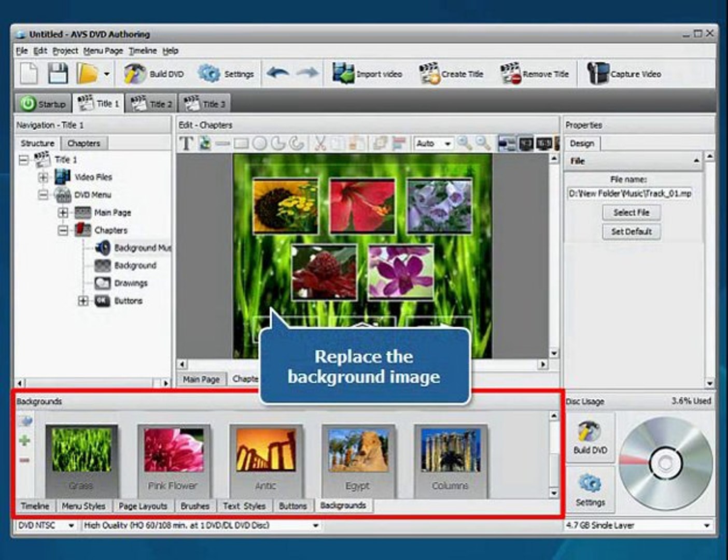Viewport: 728px width, 560px height.
Task: Switch to the Title 2 tab
Action: 151,104
